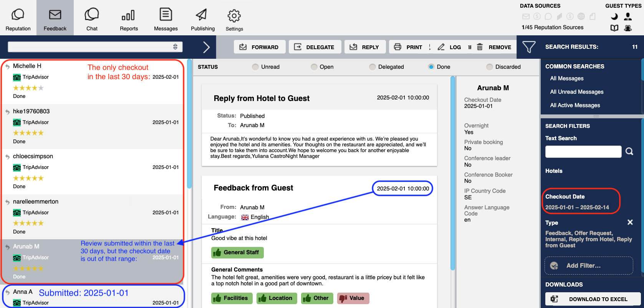
Task: Toggle the speech bubble data source
Action: pyautogui.click(x=548, y=17)
